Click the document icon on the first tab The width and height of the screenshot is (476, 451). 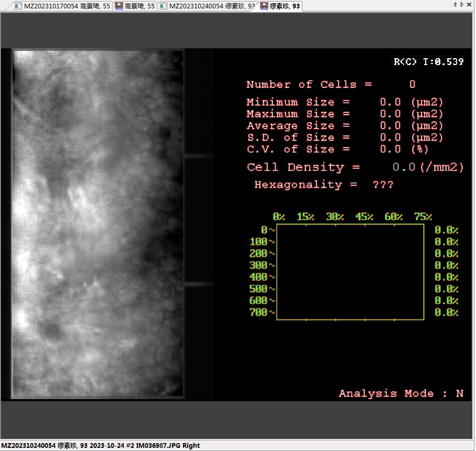coord(18,6)
